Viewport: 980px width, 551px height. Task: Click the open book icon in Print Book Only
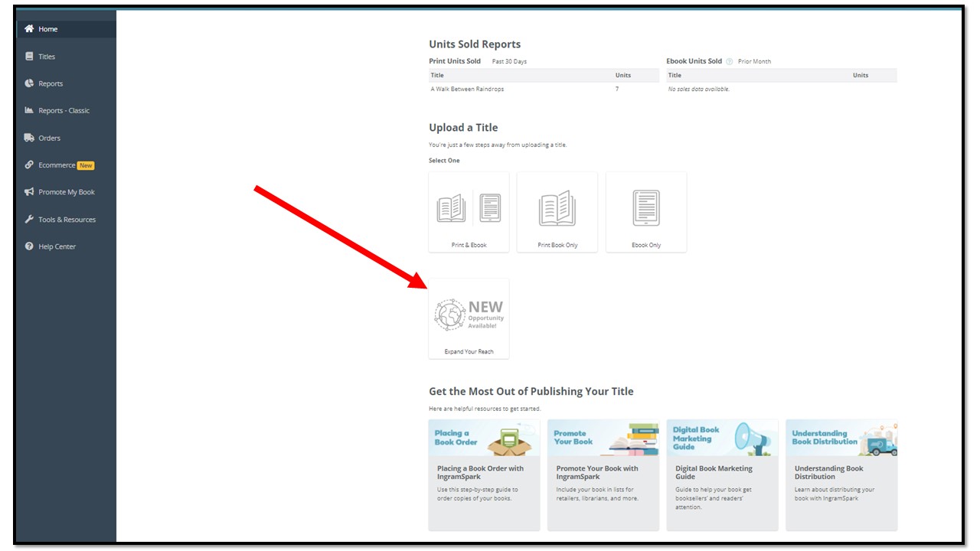click(x=557, y=208)
